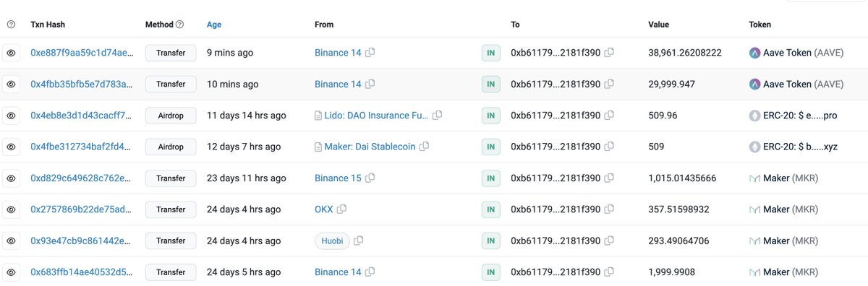Open Aave Token (AAVE) in 38,961.26208222 row
The width and height of the screenshot is (868, 286).
(796, 53)
